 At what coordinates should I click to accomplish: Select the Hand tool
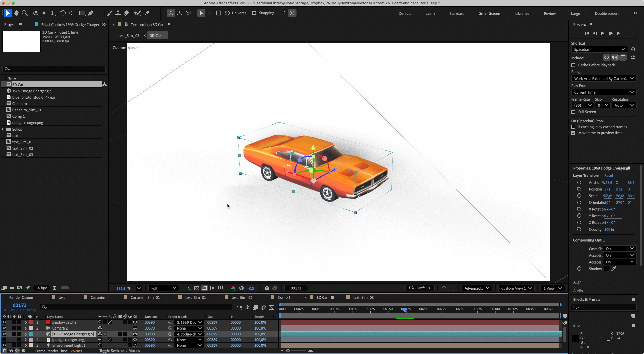point(16,13)
